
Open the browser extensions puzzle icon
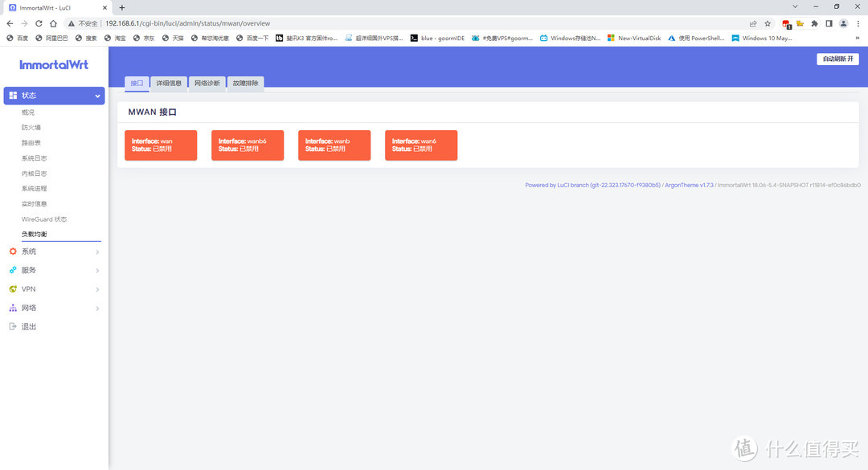[x=814, y=23]
